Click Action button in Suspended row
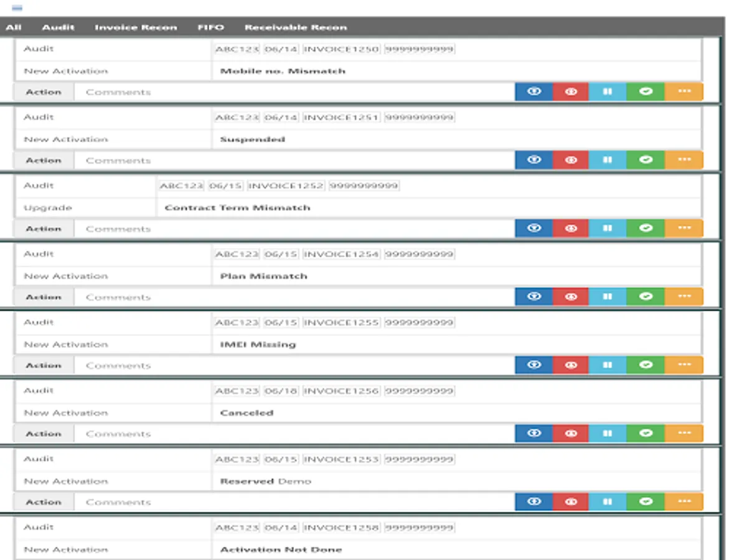Screen dimensions: 747x560 [x=44, y=161]
